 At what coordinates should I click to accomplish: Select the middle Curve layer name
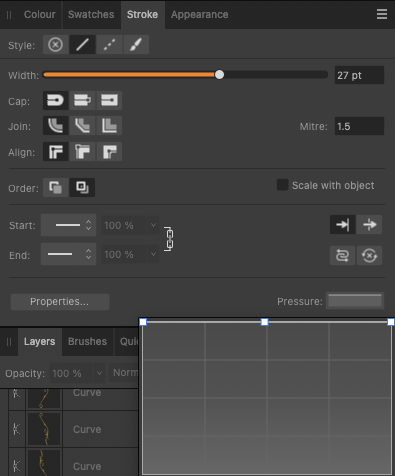(x=87, y=429)
